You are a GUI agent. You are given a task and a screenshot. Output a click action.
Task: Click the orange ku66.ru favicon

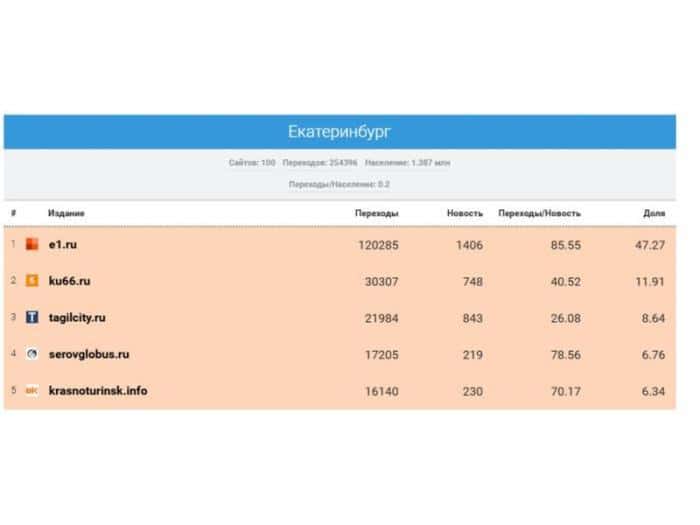pyautogui.click(x=32, y=281)
